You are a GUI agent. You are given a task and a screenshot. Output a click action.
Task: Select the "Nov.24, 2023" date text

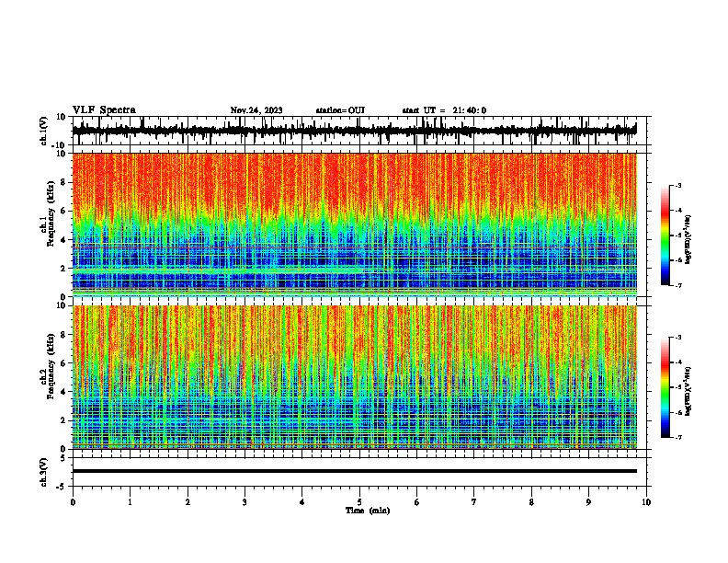(256, 110)
